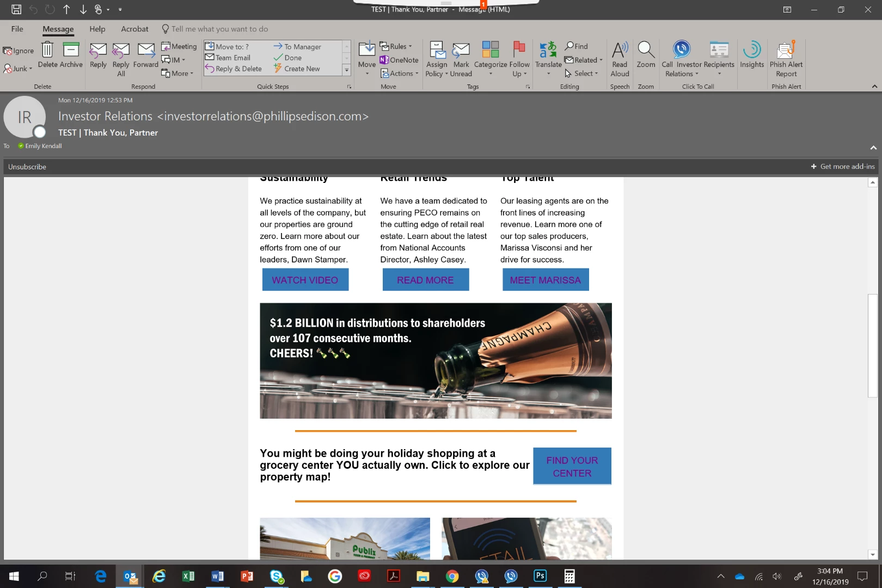Image resolution: width=882 pixels, height=588 pixels.
Task: Click the Unsubscribe link
Action: tap(27, 167)
